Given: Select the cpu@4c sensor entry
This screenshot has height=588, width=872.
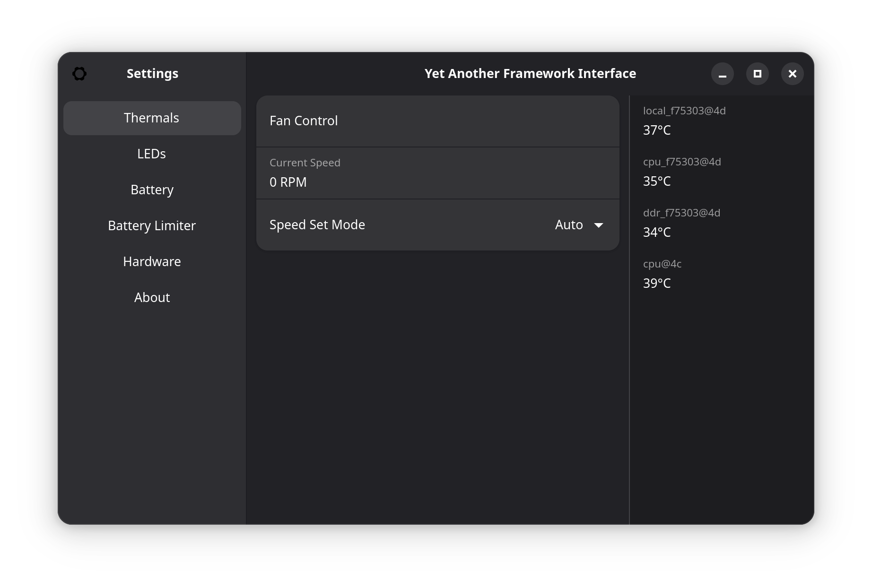Looking at the screenshot, I should click(662, 264).
